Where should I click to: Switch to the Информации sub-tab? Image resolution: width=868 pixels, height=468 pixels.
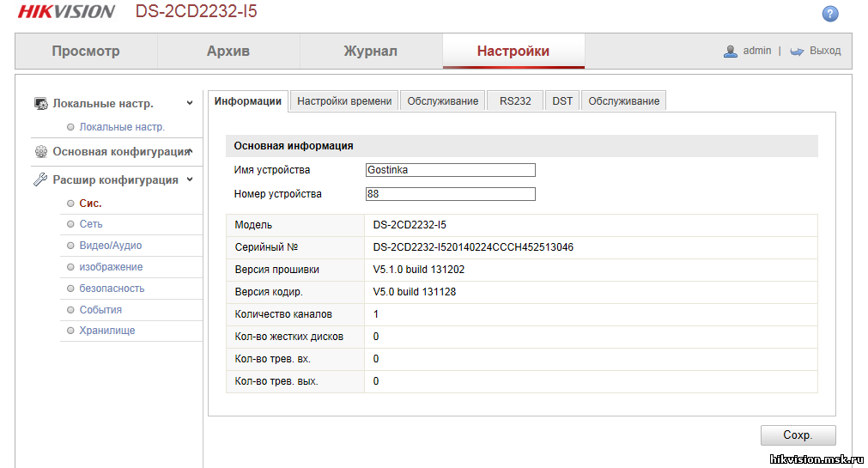[x=248, y=101]
